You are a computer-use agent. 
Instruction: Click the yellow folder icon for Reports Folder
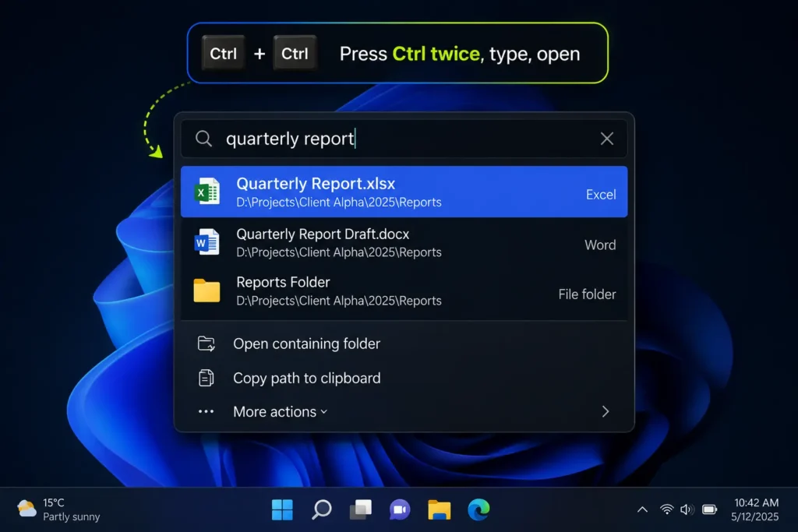coord(207,291)
